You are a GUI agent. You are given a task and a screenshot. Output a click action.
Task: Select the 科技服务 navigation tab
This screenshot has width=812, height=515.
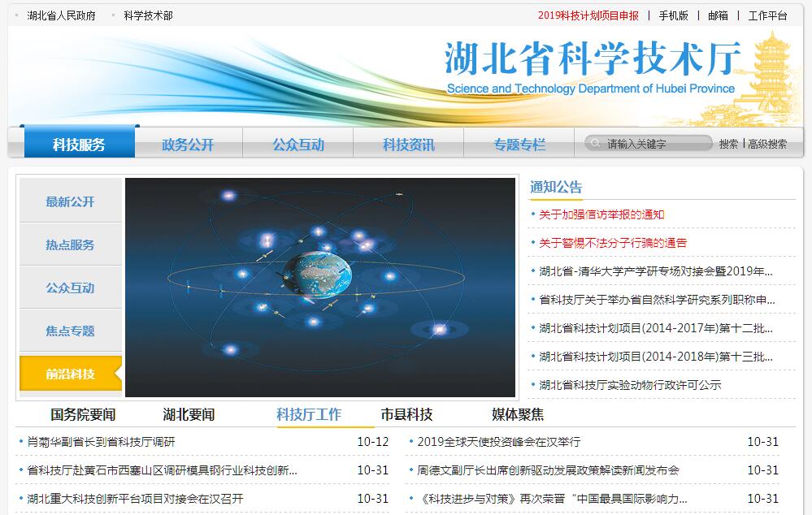coord(79,144)
